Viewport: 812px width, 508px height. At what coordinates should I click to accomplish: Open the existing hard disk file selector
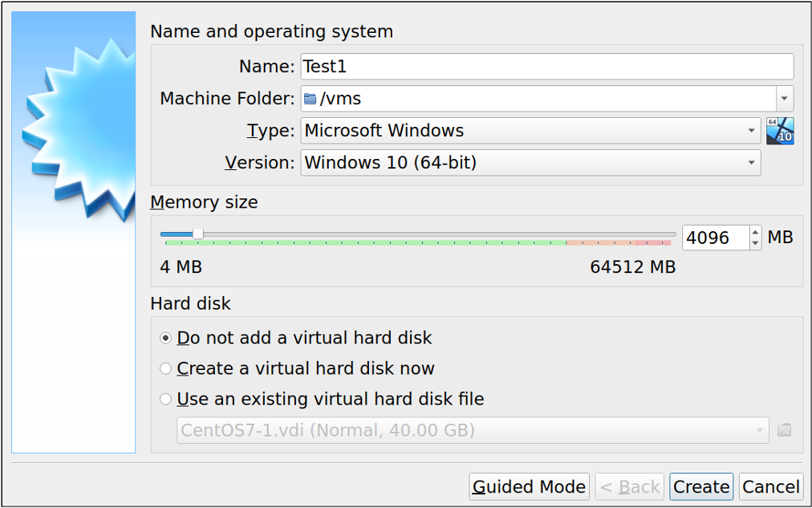tap(759, 430)
